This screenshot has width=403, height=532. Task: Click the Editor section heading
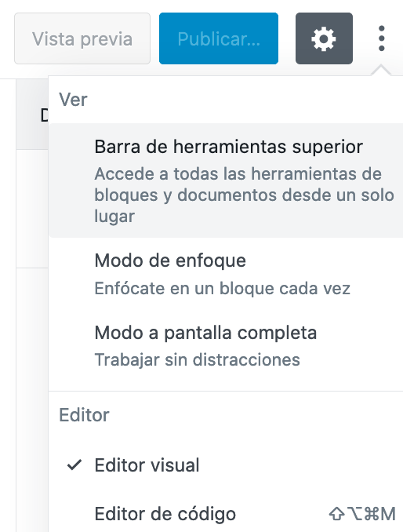(x=84, y=414)
